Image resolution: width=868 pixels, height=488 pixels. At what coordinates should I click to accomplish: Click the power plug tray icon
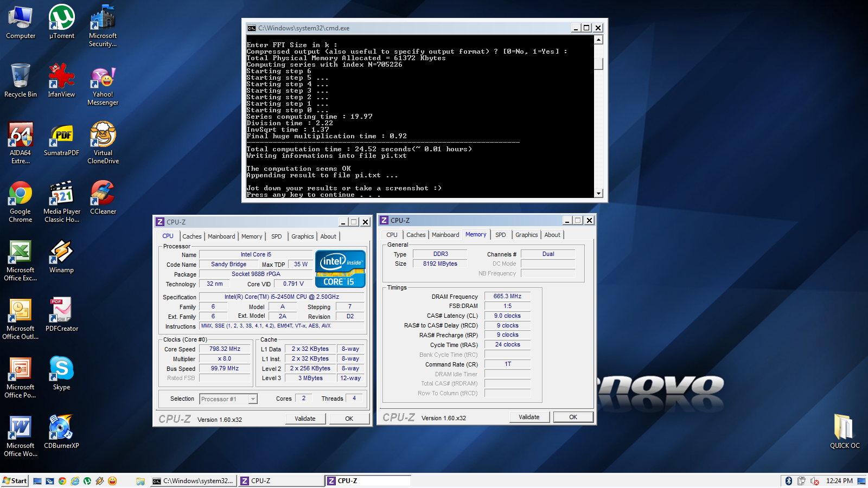[x=801, y=481]
